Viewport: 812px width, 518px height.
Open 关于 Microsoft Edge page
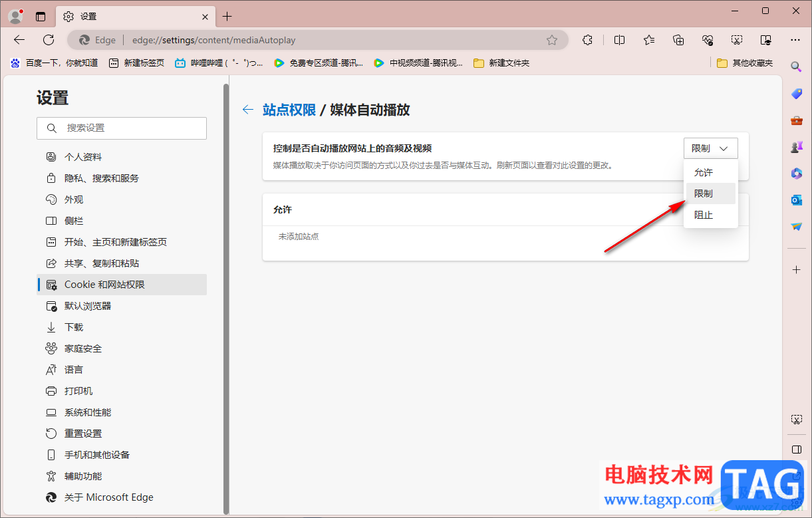[x=122, y=497]
